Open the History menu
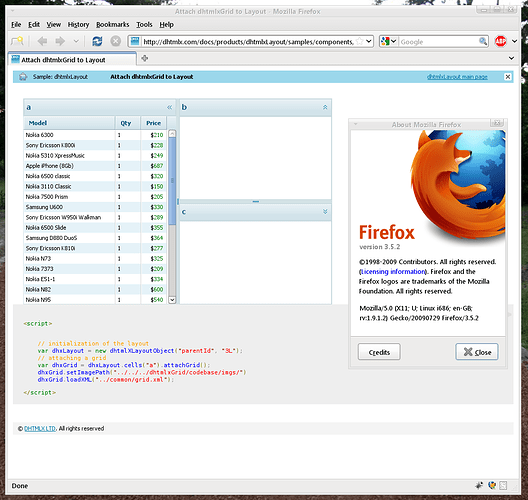528x500 pixels. [x=78, y=25]
